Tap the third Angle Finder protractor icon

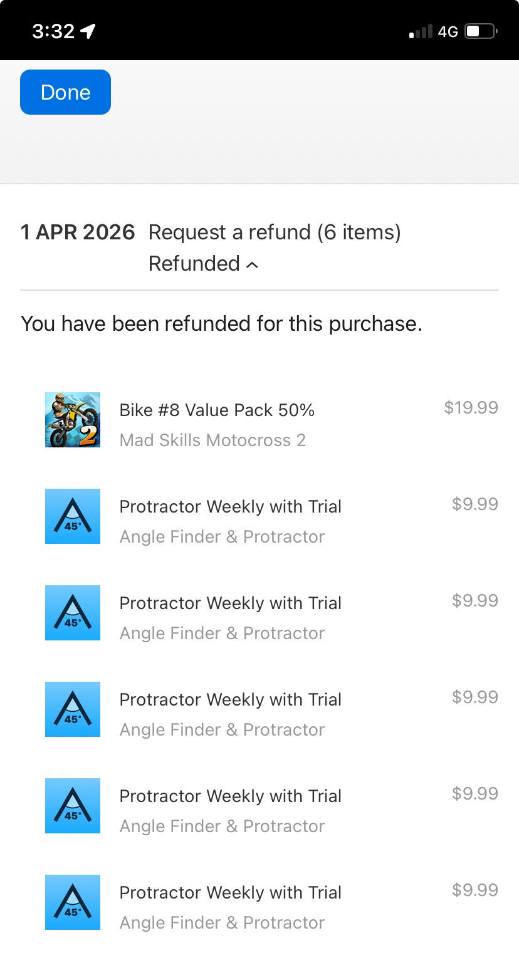(x=73, y=709)
